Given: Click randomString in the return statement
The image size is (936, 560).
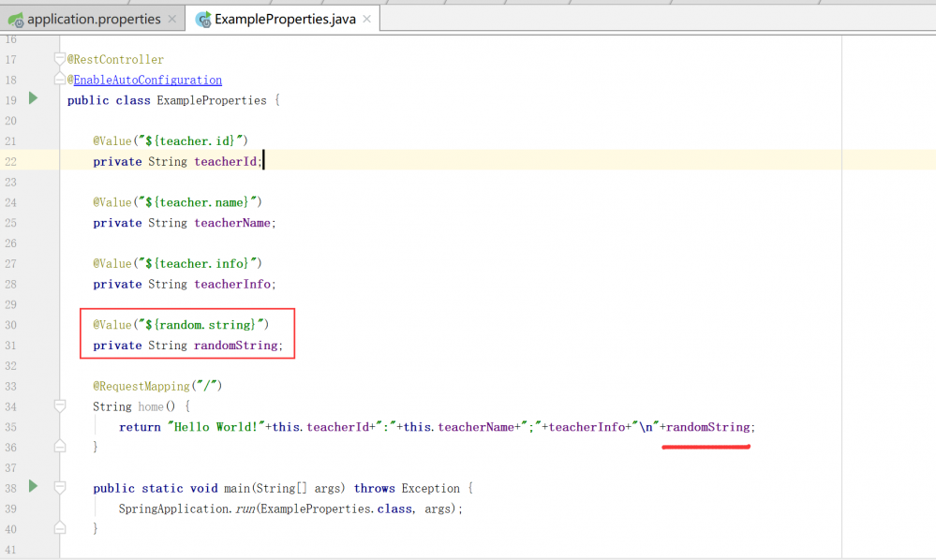Looking at the screenshot, I should coord(708,427).
